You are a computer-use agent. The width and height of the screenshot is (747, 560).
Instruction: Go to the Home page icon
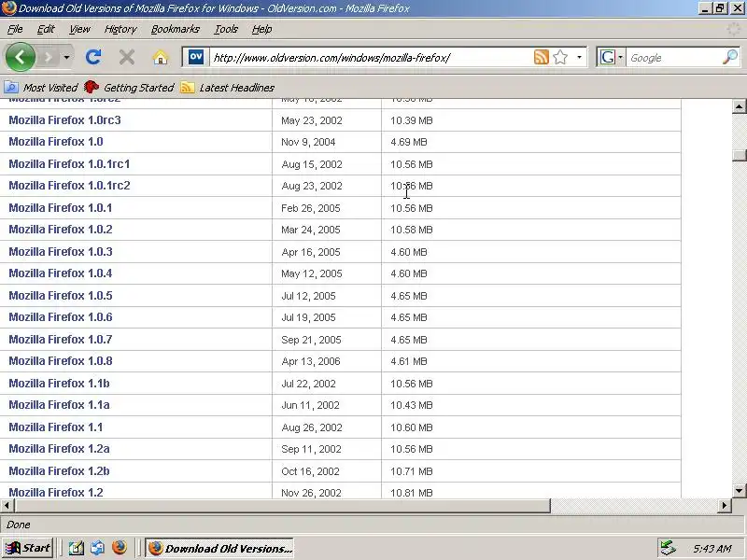[160, 58]
